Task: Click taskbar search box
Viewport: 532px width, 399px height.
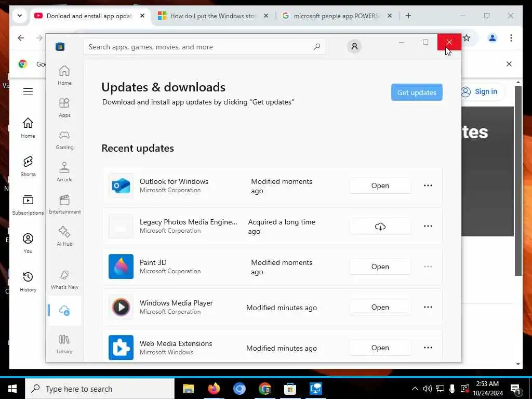Action: click(x=100, y=389)
